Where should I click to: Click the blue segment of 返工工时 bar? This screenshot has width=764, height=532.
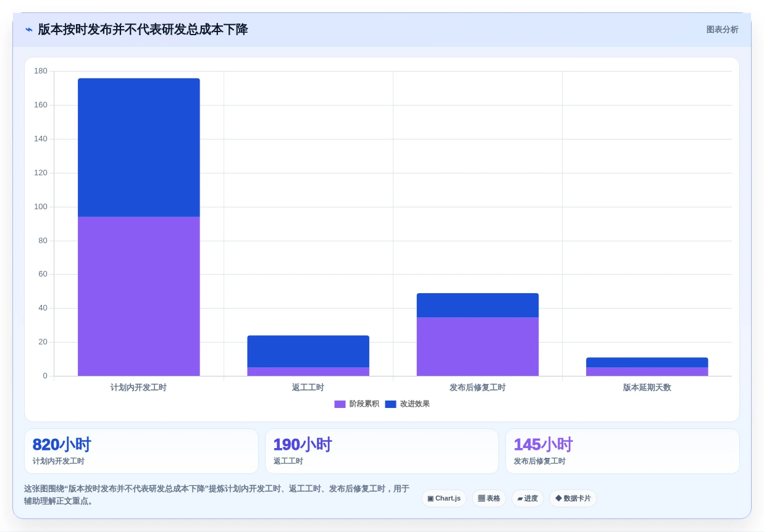(x=308, y=351)
